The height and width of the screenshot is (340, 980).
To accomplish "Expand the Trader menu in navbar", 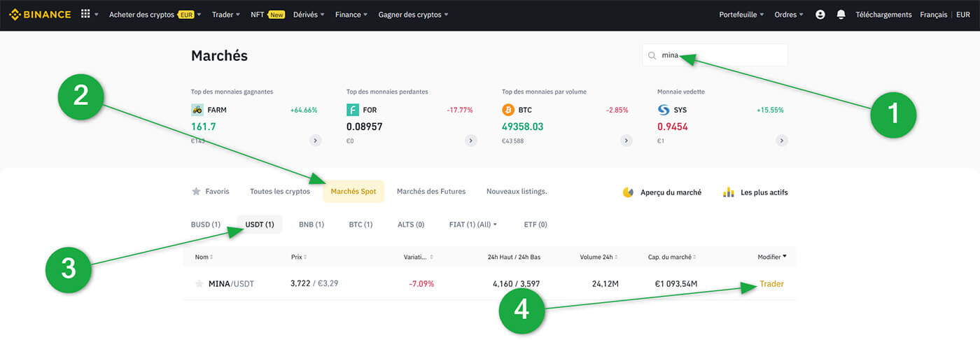I will [225, 14].
